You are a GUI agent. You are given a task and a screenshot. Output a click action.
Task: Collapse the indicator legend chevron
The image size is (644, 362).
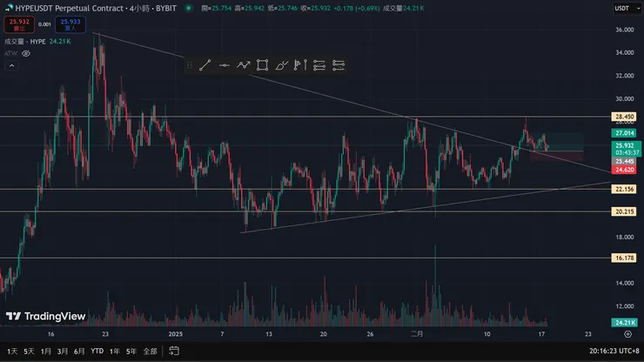tap(11, 66)
